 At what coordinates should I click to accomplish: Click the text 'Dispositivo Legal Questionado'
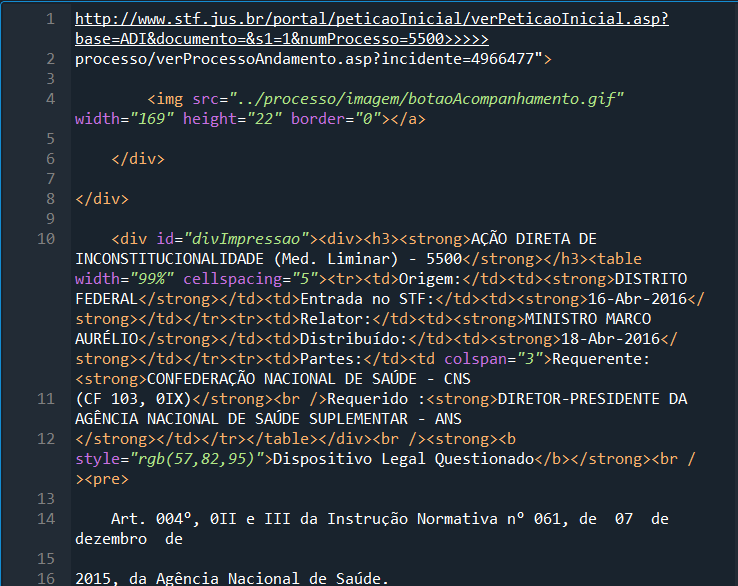403,459
